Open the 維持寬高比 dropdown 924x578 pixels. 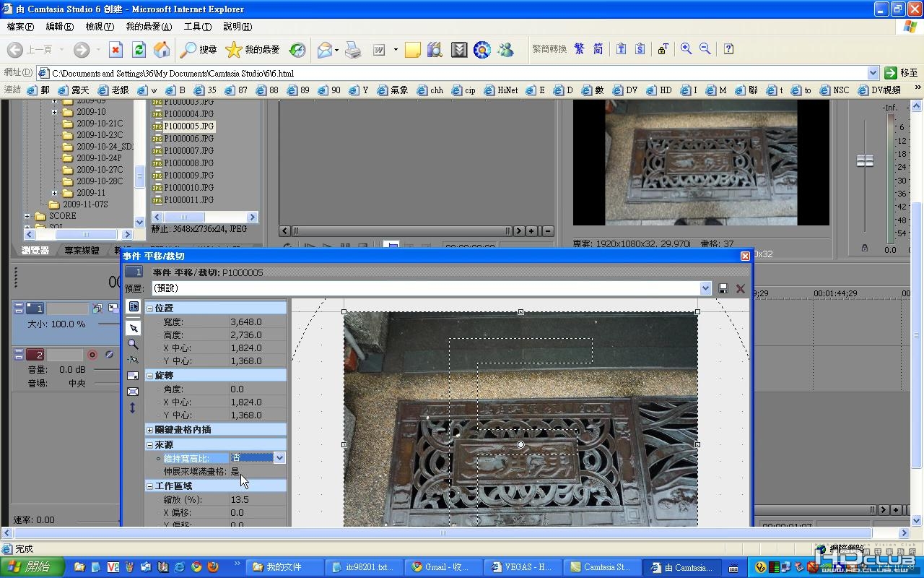[279, 458]
